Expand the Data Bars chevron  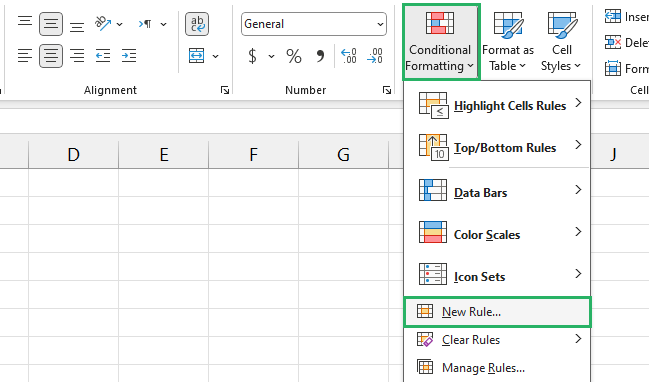(x=578, y=190)
